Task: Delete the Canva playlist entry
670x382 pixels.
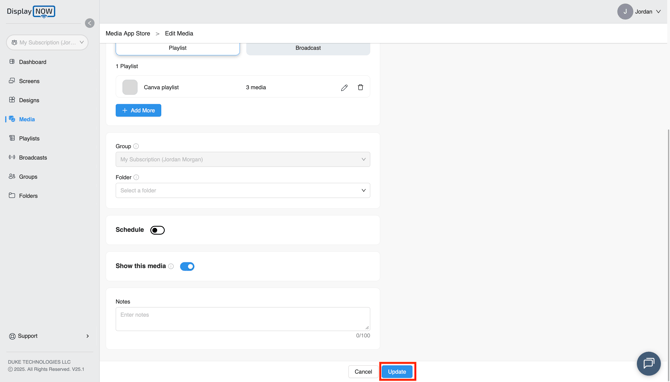Action: click(360, 87)
